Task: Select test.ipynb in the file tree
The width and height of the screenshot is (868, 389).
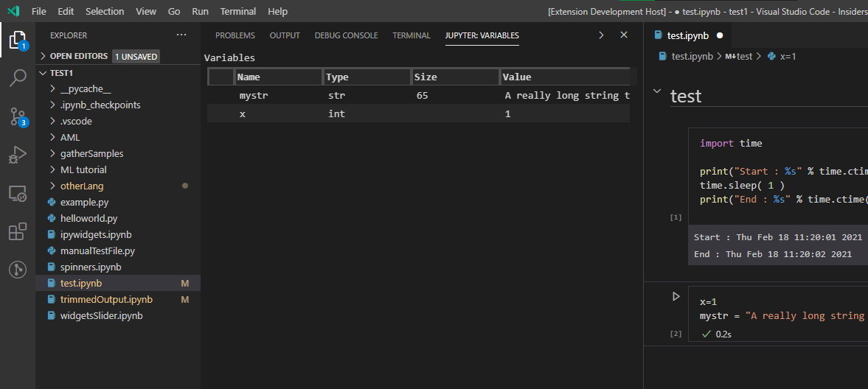Action: 118,284
